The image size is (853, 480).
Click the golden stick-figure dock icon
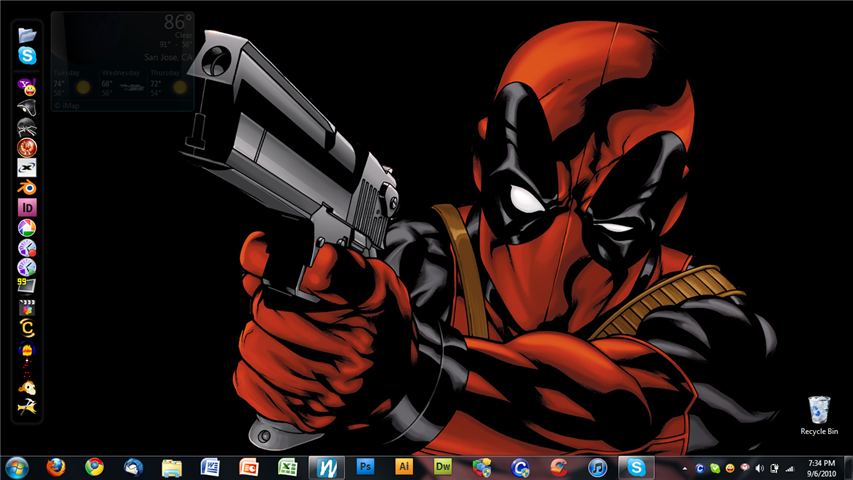tap(27, 407)
